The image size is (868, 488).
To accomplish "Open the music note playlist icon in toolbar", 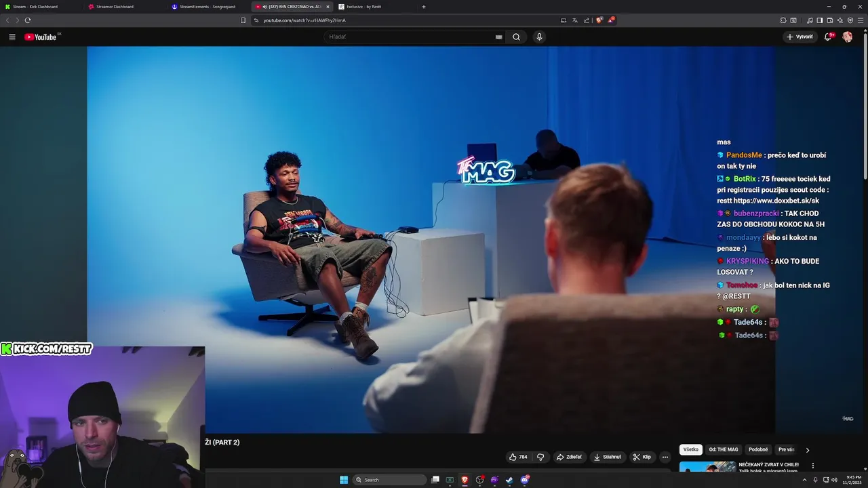I will coord(810,20).
